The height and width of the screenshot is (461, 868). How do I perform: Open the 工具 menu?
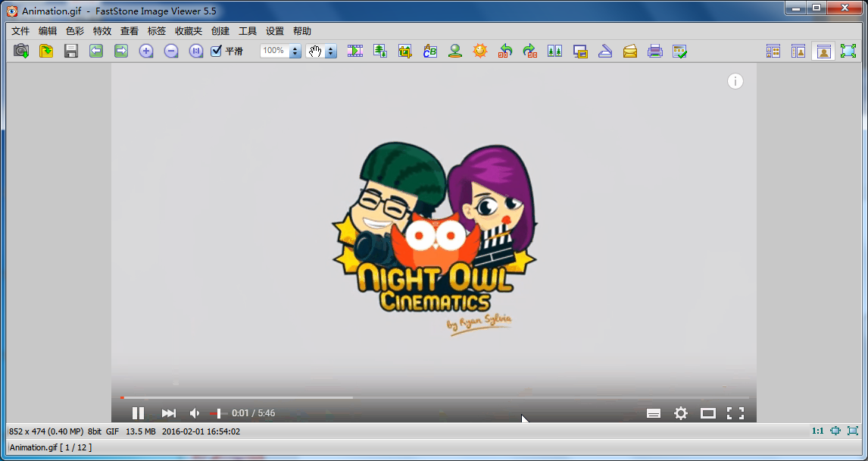point(248,31)
